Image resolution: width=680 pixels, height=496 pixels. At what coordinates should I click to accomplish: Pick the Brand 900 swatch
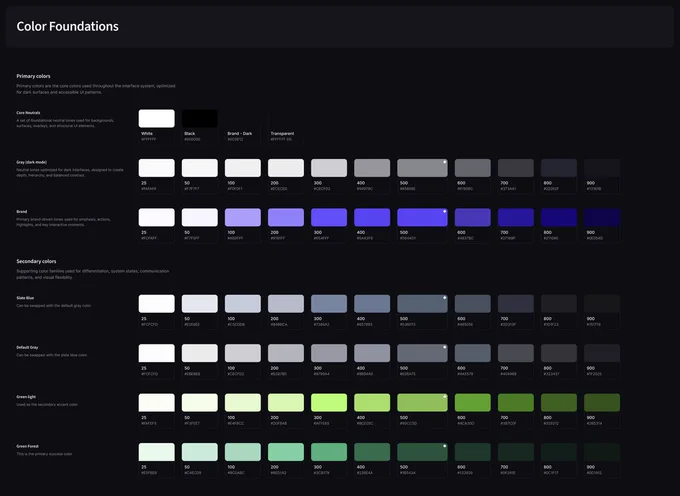[602, 217]
